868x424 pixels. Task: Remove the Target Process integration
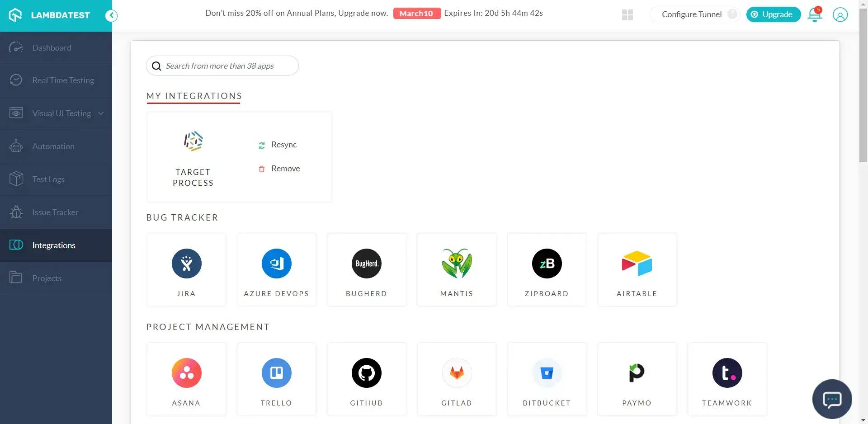click(x=285, y=169)
